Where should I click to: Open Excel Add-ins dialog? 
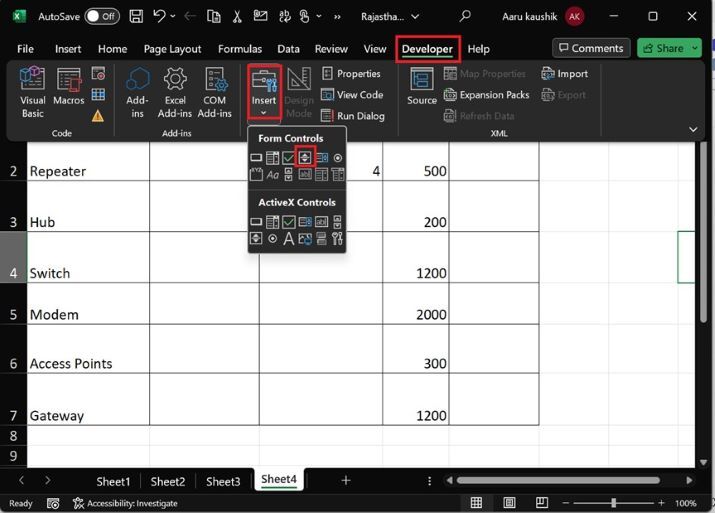pyautogui.click(x=175, y=92)
